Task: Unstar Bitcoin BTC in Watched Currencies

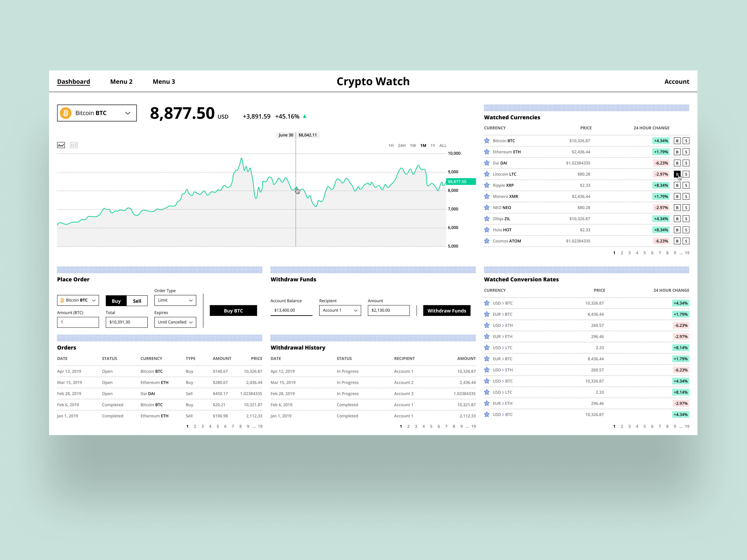Action: point(487,141)
